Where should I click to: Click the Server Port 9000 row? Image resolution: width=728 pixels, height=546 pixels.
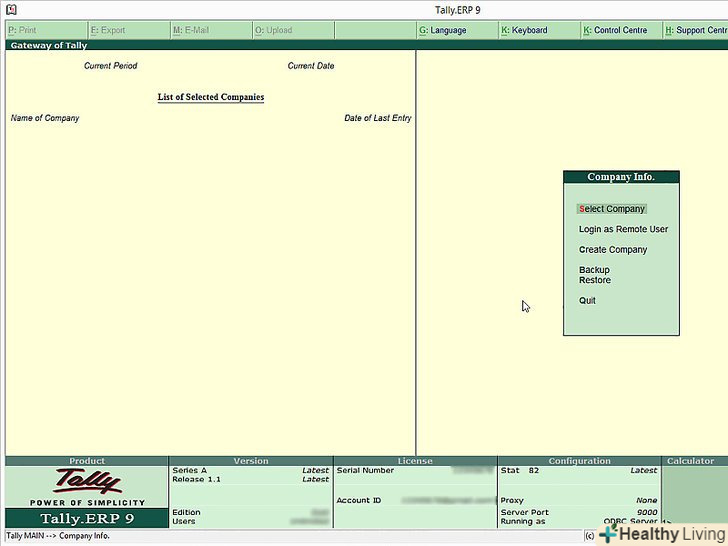click(579, 512)
